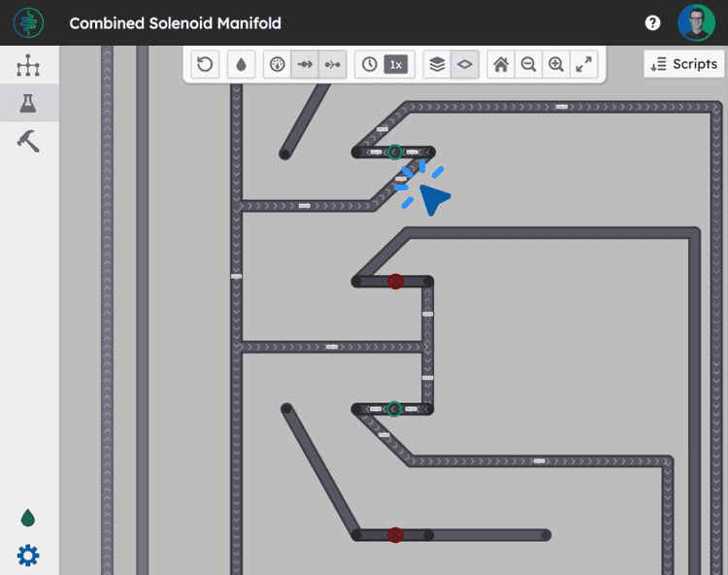Open the user profile avatar menu
728x575 pixels.
click(x=696, y=22)
